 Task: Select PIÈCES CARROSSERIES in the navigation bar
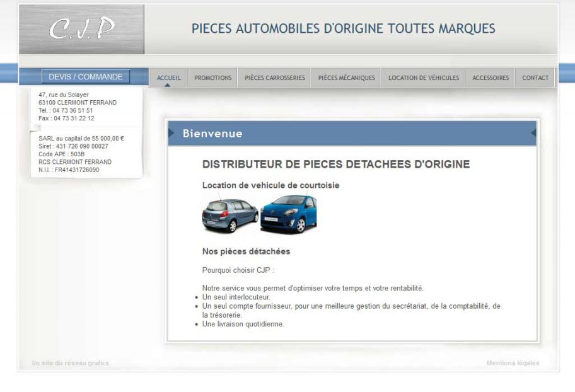pos(274,78)
